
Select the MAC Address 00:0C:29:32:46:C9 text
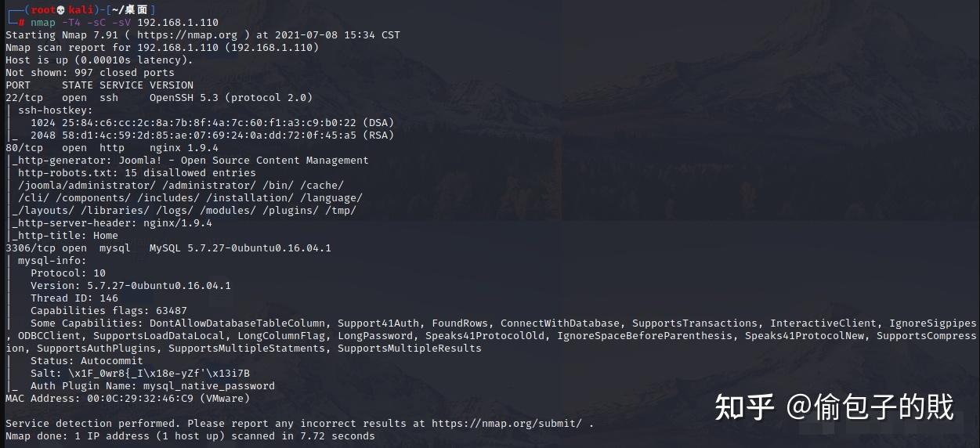click(128, 398)
